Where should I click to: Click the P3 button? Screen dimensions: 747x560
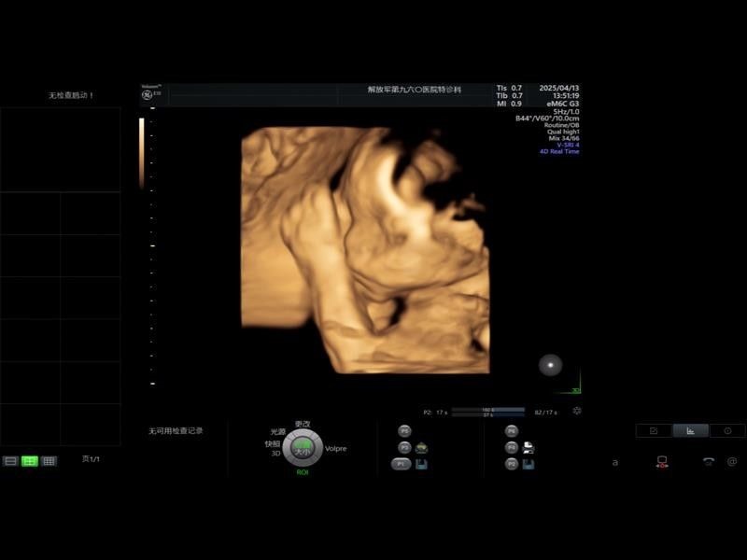(404, 448)
